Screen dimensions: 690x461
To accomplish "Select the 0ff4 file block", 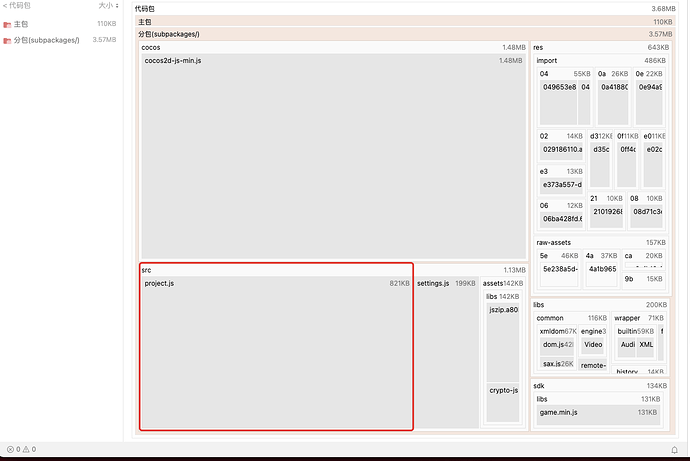I will point(627,165).
